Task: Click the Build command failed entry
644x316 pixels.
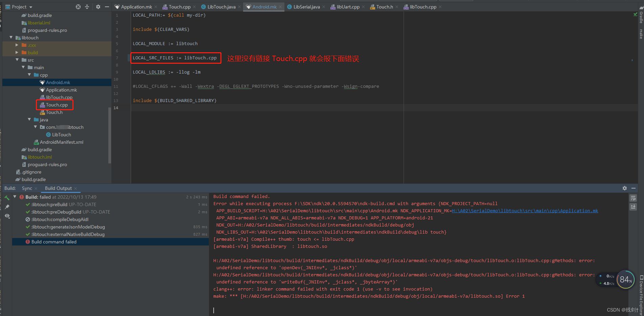Action: pyautogui.click(x=53, y=241)
